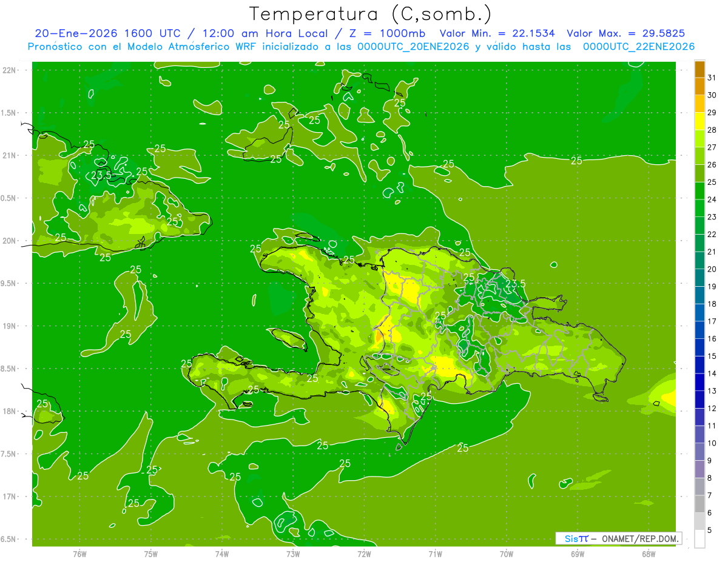This screenshot has height=562, width=728.
Task: Click the "68W" longitude axis label
Action: click(649, 554)
